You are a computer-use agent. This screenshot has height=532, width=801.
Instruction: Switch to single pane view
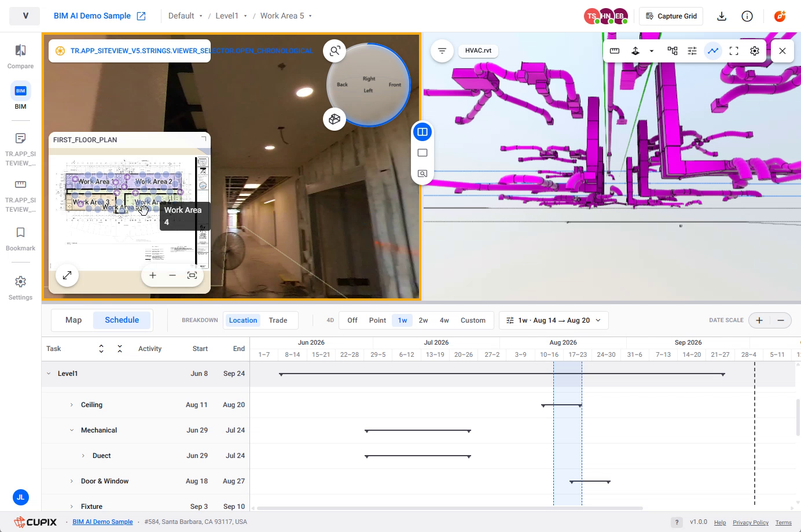click(422, 153)
